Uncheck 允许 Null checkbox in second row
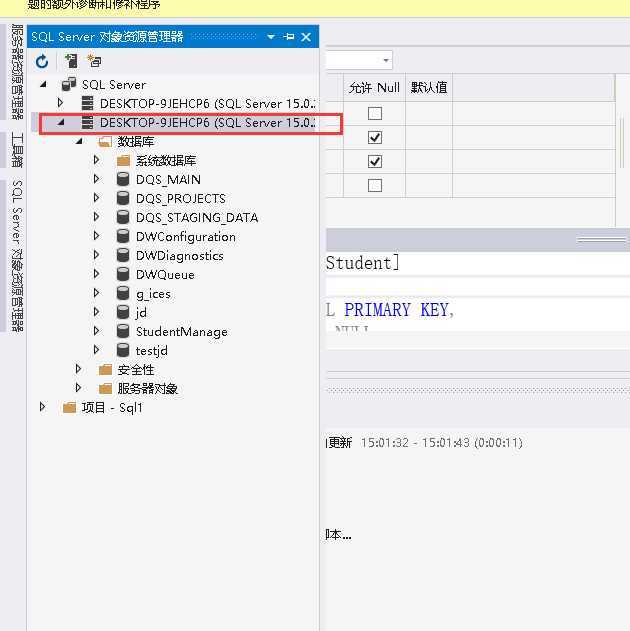The image size is (630, 631). pos(375,138)
